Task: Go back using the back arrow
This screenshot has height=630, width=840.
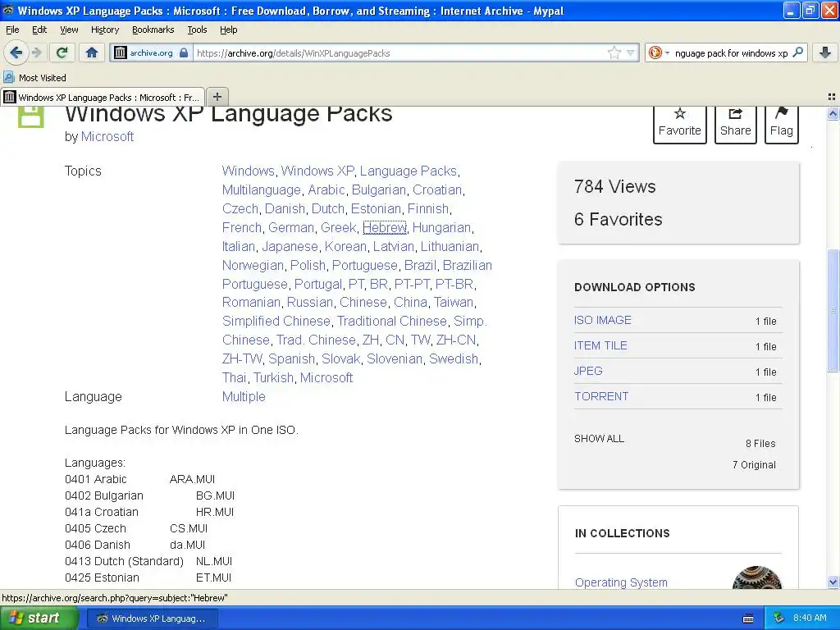Action: click(16, 52)
